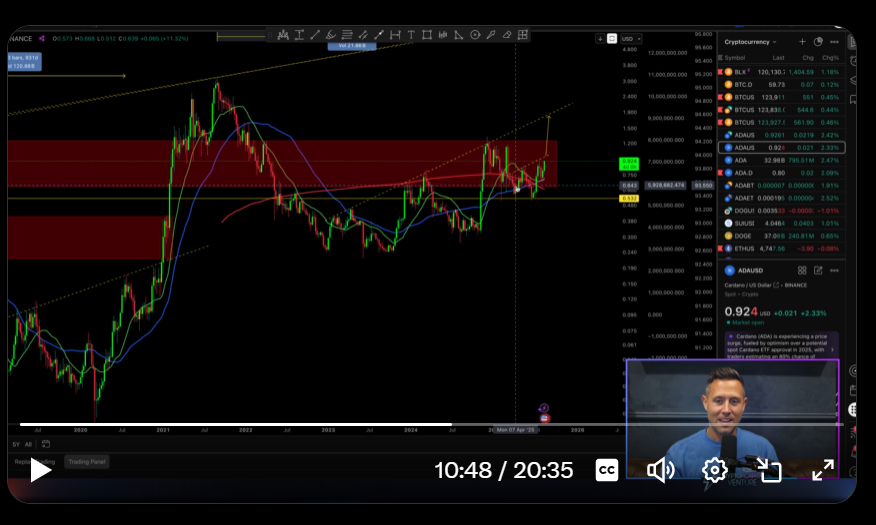
Task: Select the ADABT watchlist row
Action: (781, 185)
